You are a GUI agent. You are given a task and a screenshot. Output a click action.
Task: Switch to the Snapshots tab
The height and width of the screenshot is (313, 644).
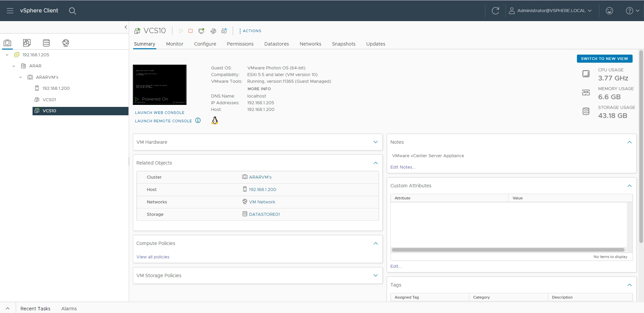coord(344,44)
